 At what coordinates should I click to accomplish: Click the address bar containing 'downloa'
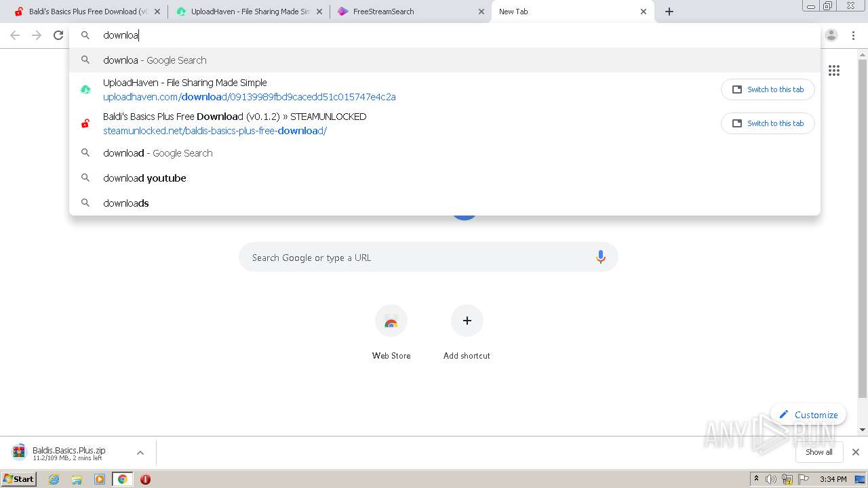(x=444, y=35)
